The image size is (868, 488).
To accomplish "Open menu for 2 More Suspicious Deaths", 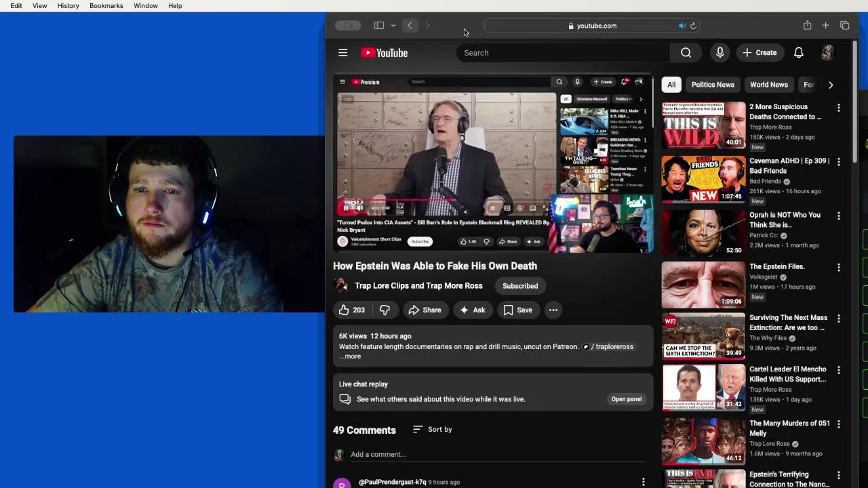I will tap(839, 108).
